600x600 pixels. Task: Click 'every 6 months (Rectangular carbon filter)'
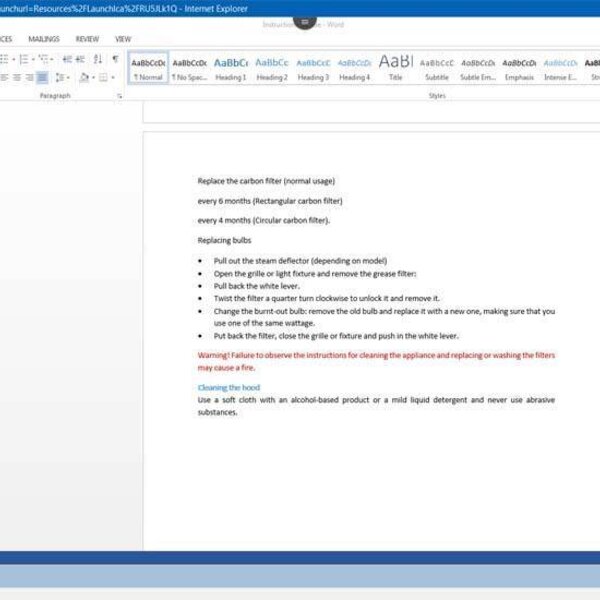270,201
